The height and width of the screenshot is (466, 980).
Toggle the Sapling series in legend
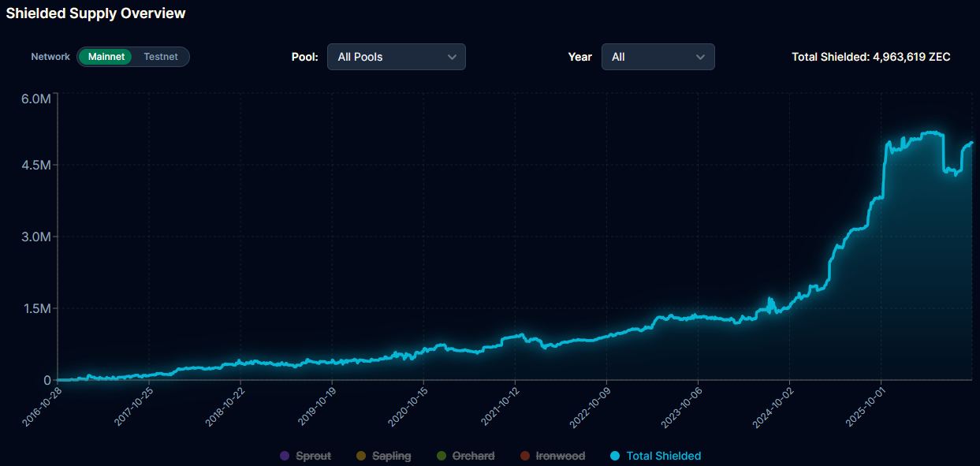tap(382, 456)
